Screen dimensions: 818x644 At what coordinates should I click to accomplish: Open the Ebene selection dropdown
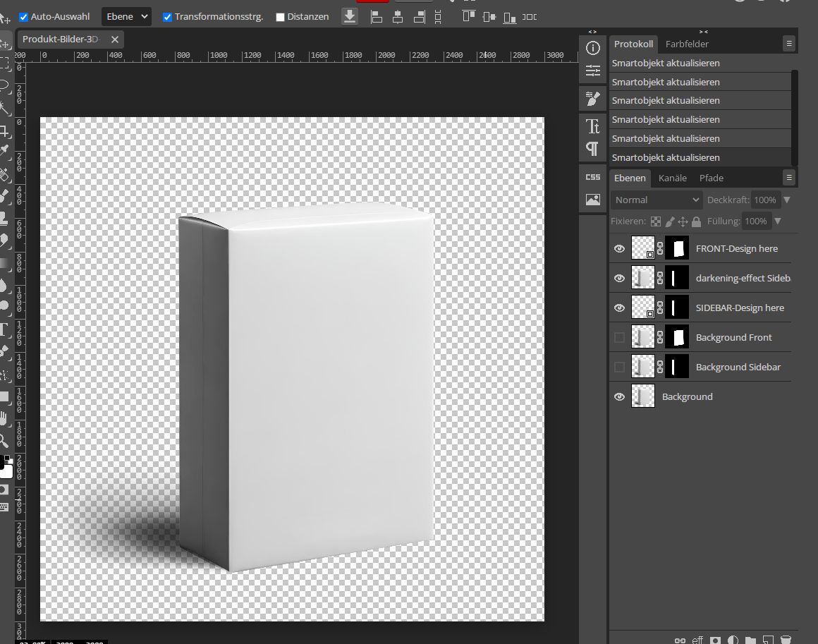126,16
